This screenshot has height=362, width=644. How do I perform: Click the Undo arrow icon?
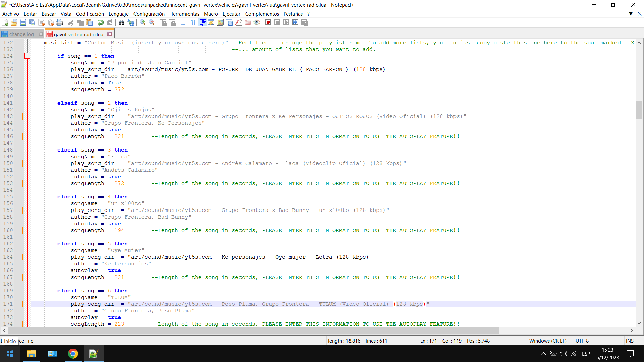(101, 22)
